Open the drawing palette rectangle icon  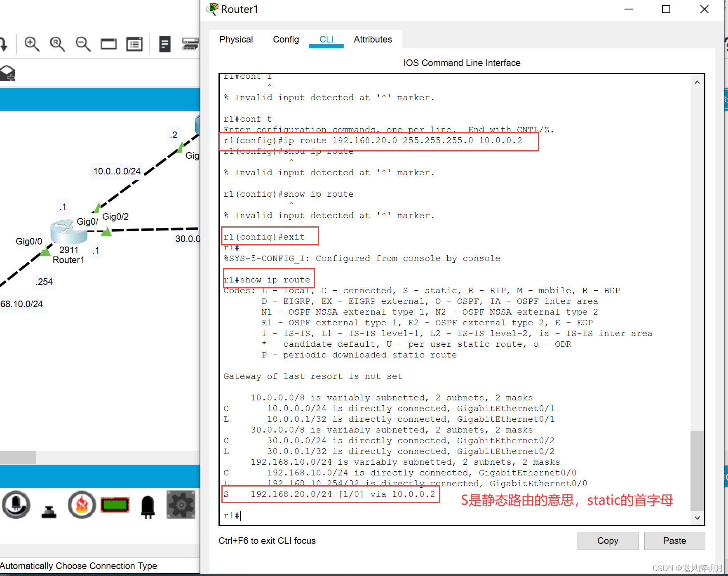click(x=109, y=44)
